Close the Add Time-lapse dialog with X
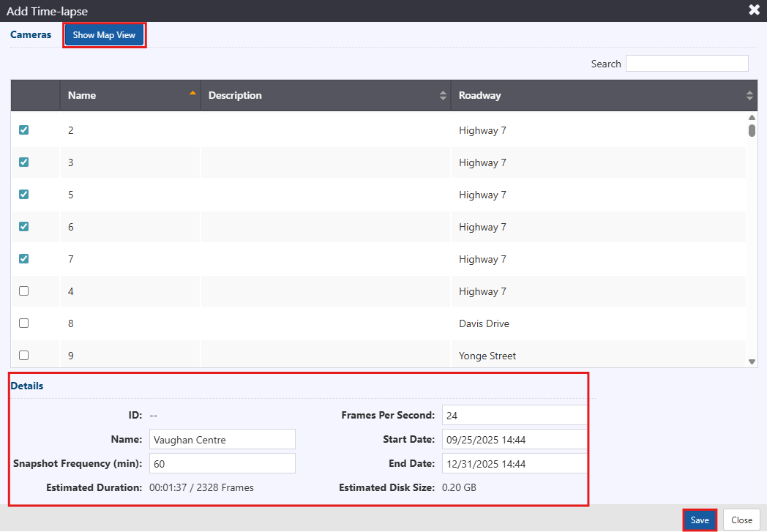 pos(754,10)
